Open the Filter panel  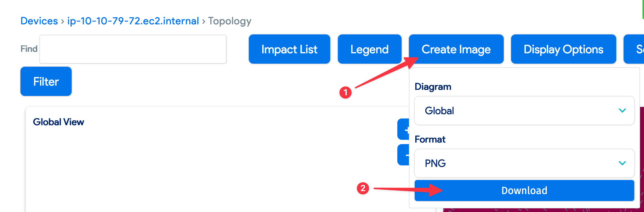point(46,81)
